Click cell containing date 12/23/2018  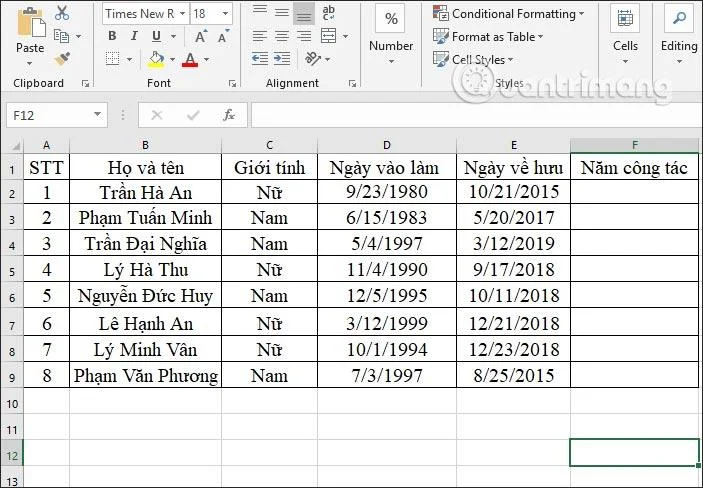pyautogui.click(x=514, y=349)
